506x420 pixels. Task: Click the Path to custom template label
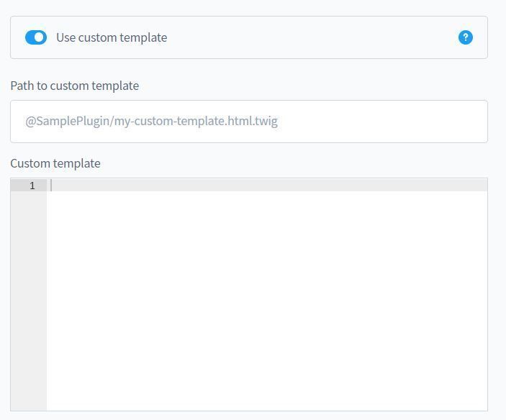(x=75, y=86)
